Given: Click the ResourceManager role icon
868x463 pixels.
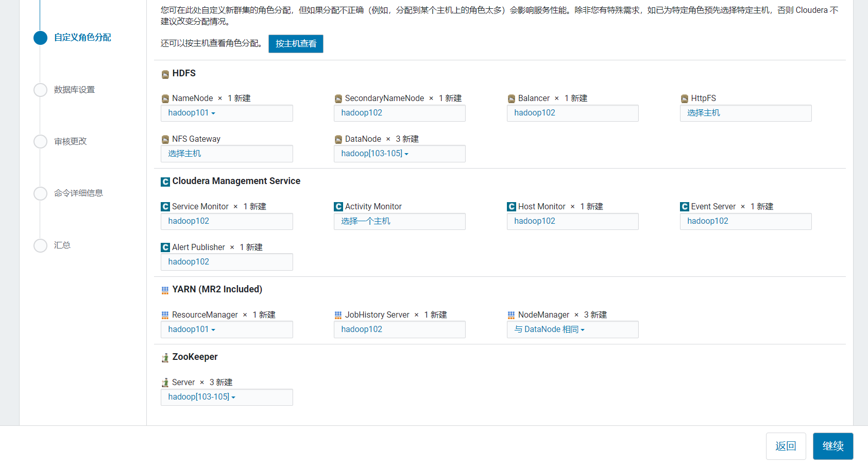Looking at the screenshot, I should pos(165,315).
